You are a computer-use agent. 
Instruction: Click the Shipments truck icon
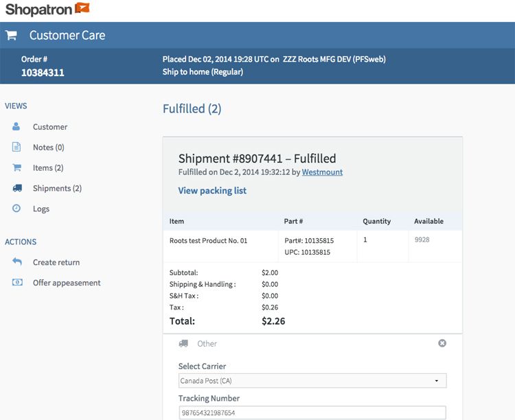click(16, 189)
